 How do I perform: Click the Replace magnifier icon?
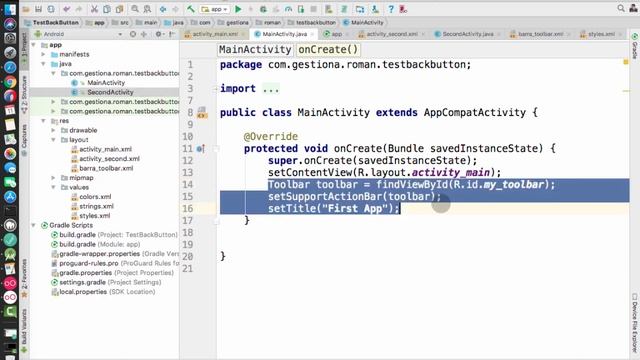[147, 9]
